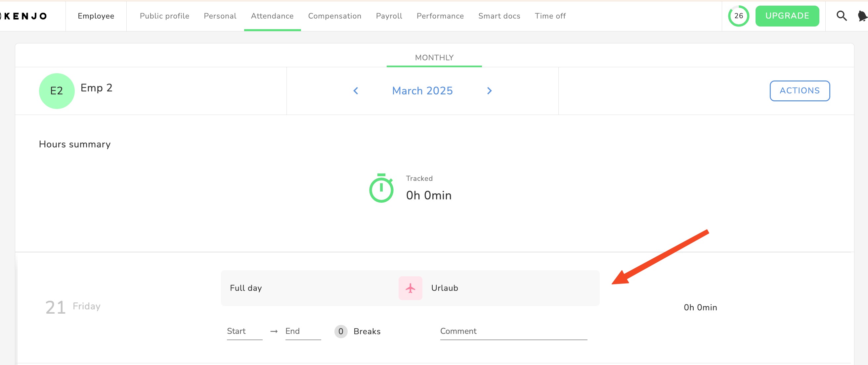
Task: Open the notifications bell icon
Action: point(862,16)
